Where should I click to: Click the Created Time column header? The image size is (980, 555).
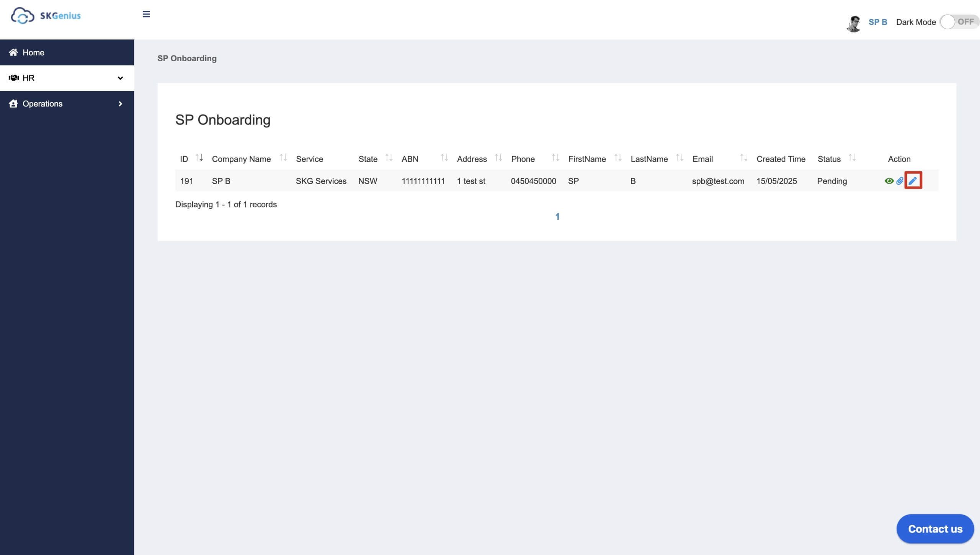click(x=781, y=159)
